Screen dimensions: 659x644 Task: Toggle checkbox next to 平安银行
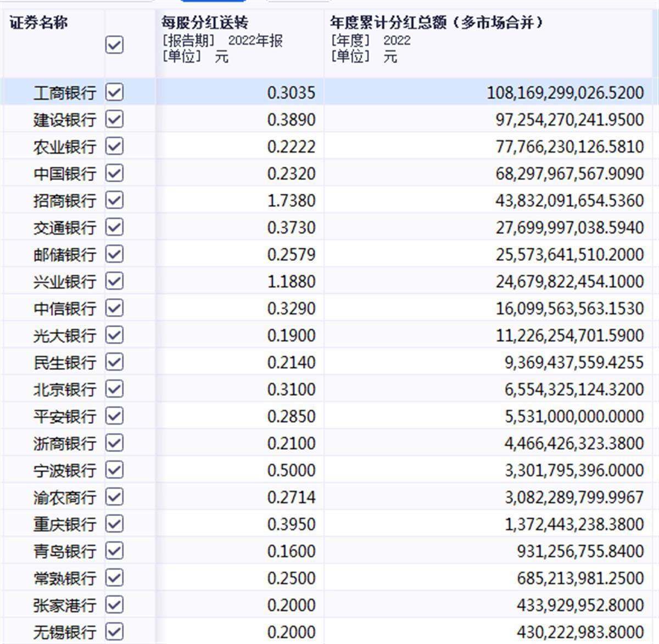coord(114,416)
